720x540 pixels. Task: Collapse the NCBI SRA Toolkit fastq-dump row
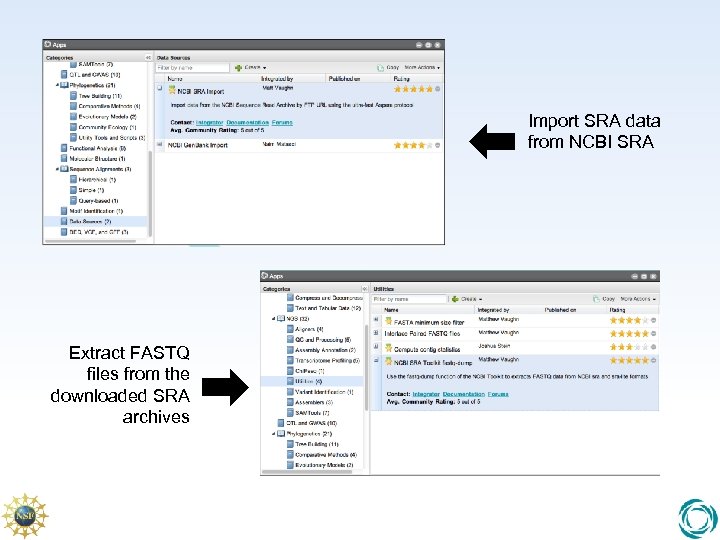376,360
